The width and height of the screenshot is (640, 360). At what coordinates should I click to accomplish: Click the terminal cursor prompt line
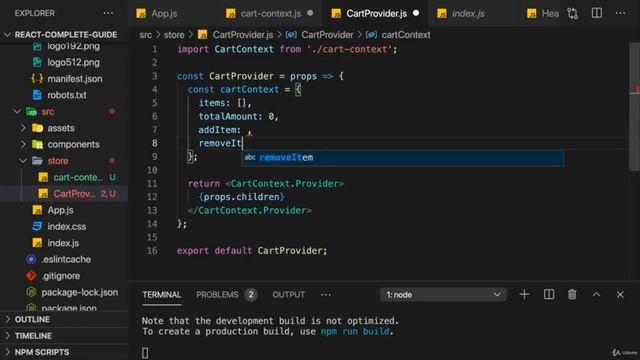[x=145, y=353]
